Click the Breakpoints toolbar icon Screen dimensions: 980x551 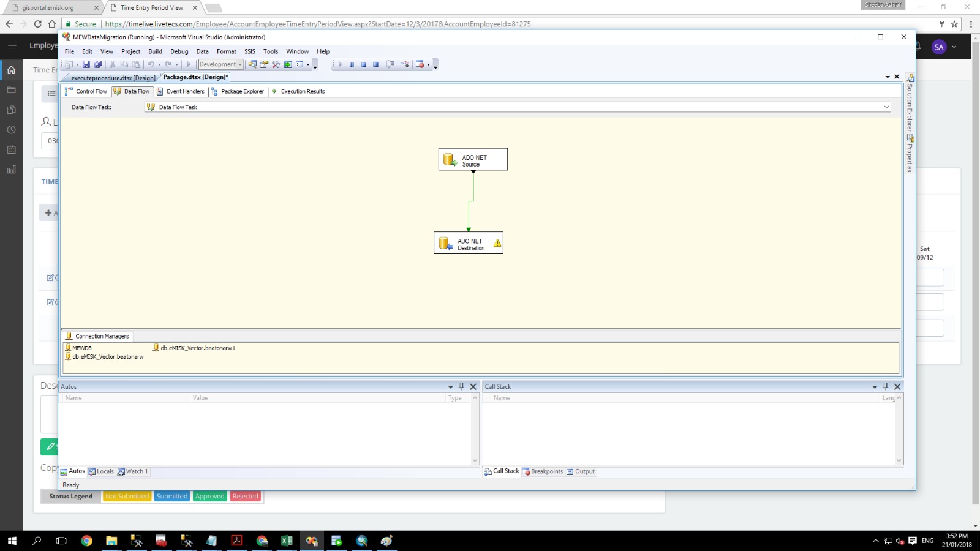(420, 64)
